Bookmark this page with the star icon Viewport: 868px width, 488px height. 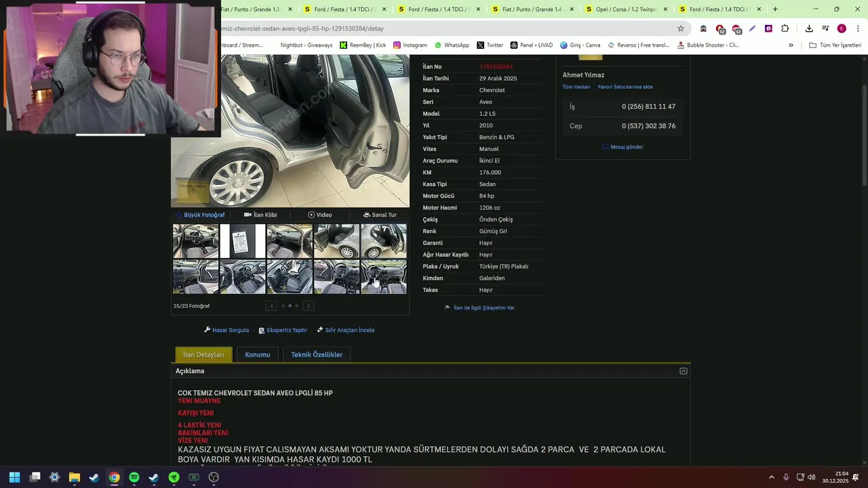[x=681, y=28]
